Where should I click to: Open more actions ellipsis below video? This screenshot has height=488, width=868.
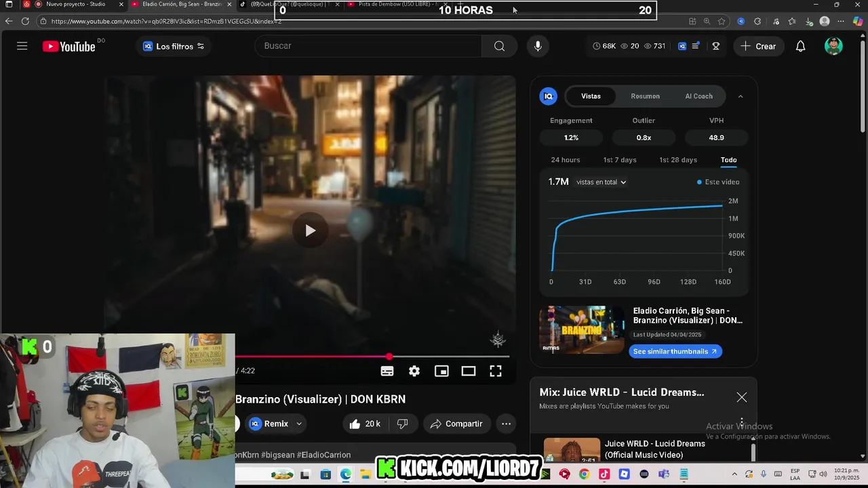506,424
